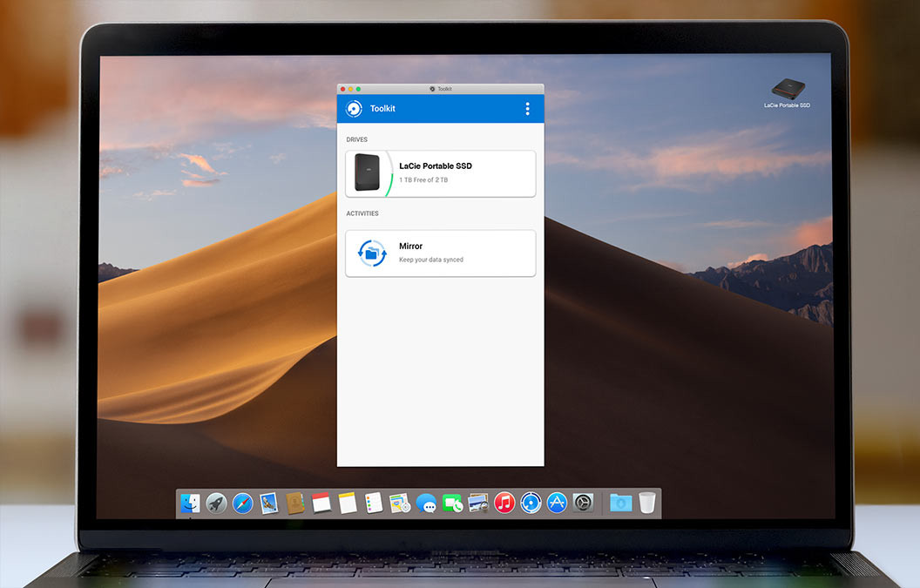Open LaCie Portable SSD desktop volume icon
Image resolution: width=920 pixels, height=588 pixels.
[x=788, y=89]
